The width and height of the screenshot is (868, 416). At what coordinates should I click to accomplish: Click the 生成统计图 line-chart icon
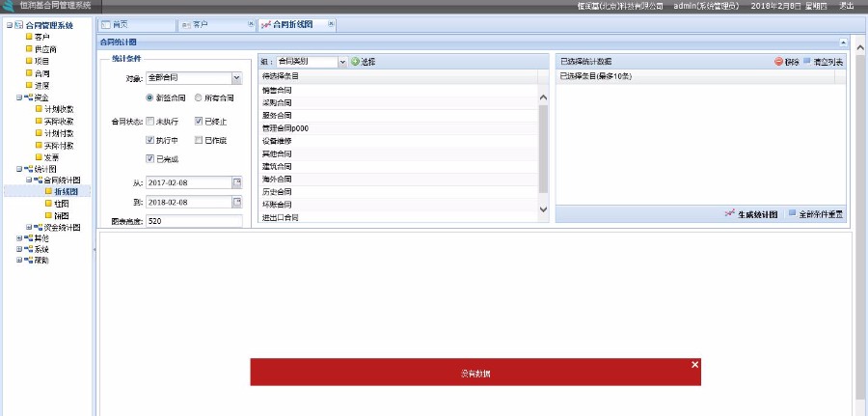coord(730,214)
